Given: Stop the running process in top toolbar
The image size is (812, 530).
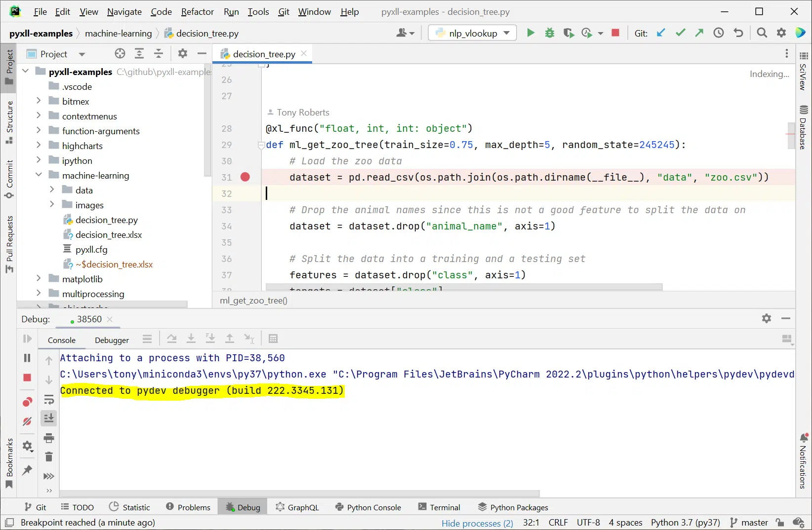Looking at the screenshot, I should [x=615, y=33].
